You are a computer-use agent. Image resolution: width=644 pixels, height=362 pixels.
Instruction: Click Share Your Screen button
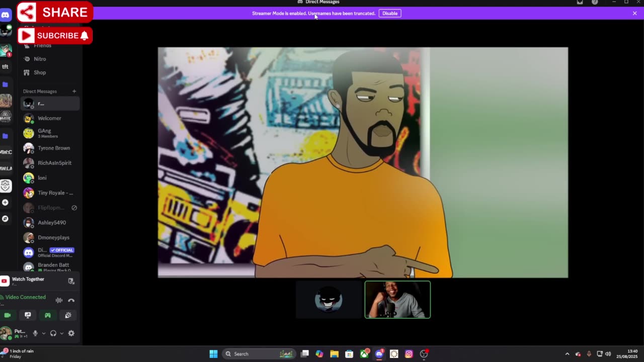pyautogui.click(x=28, y=315)
